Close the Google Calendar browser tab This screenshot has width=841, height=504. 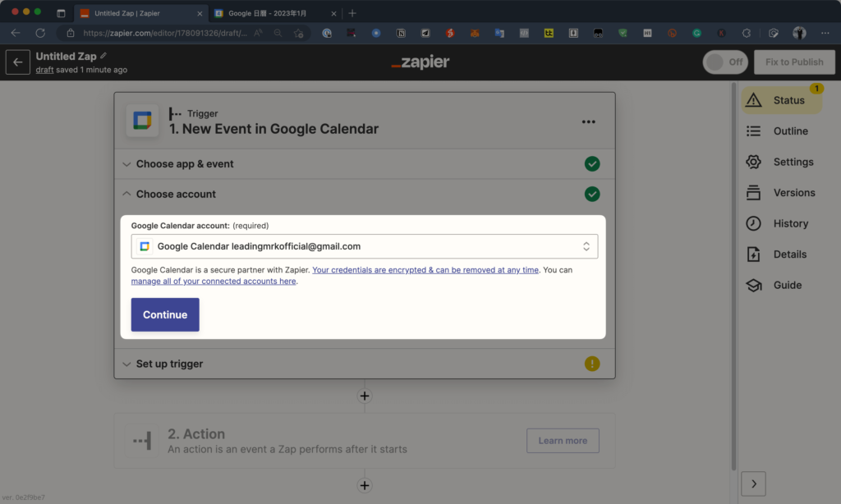(333, 13)
